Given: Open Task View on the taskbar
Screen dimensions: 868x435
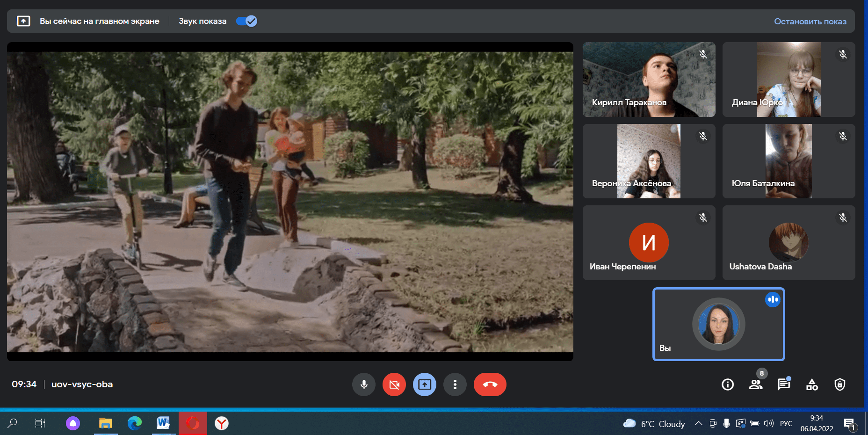Looking at the screenshot, I should [x=40, y=423].
